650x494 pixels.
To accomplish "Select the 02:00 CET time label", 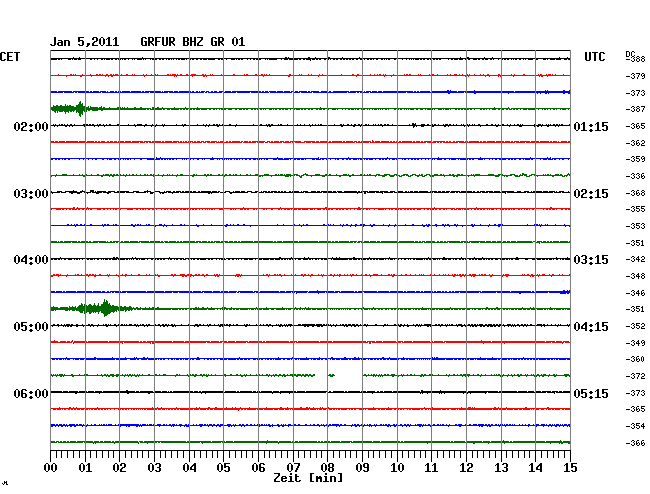I will click(x=31, y=126).
